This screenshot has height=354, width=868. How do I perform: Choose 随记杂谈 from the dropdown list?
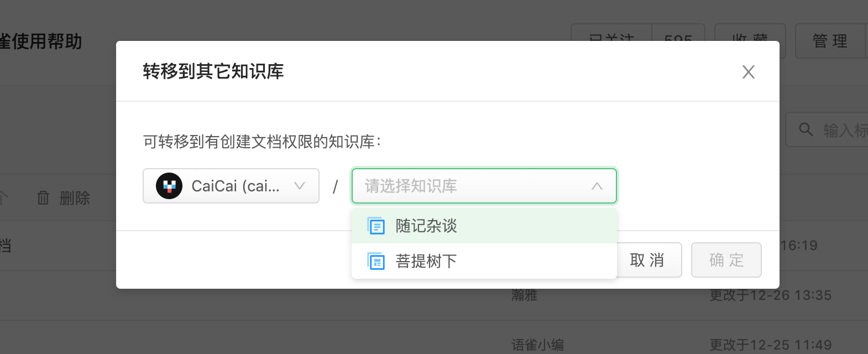pos(426,226)
